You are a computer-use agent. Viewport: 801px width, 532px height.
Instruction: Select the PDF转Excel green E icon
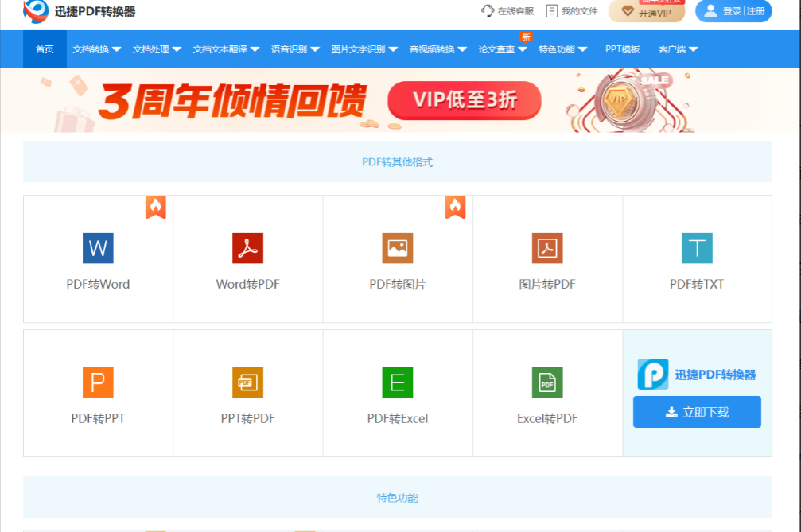398,382
